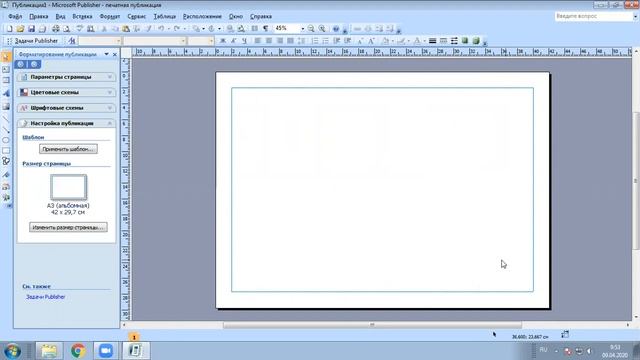This screenshot has width=640, height=360.
Task: Select the Line drawing tool
Action: [x=6, y=118]
